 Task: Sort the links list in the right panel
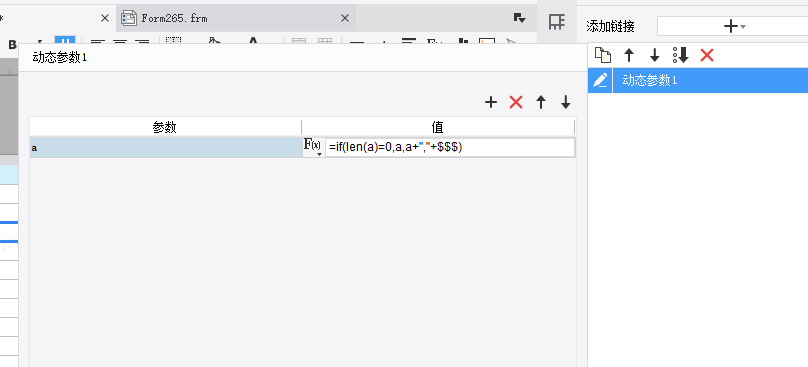click(x=681, y=55)
